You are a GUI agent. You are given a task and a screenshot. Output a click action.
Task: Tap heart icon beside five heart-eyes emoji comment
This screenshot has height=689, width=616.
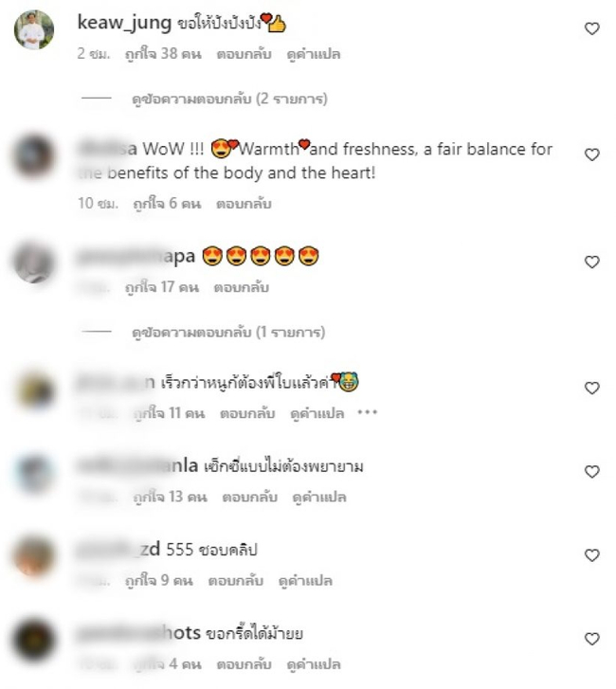(592, 262)
